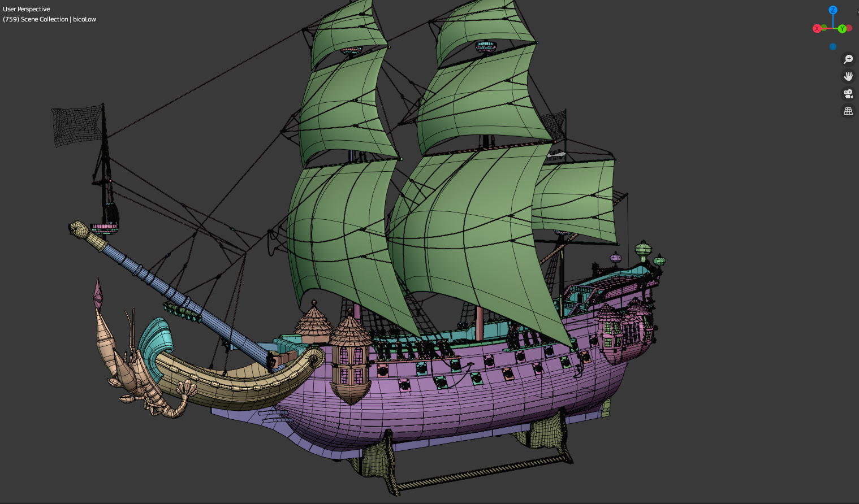Snap view to the green Y axis
The width and height of the screenshot is (859, 504).
coord(842,29)
